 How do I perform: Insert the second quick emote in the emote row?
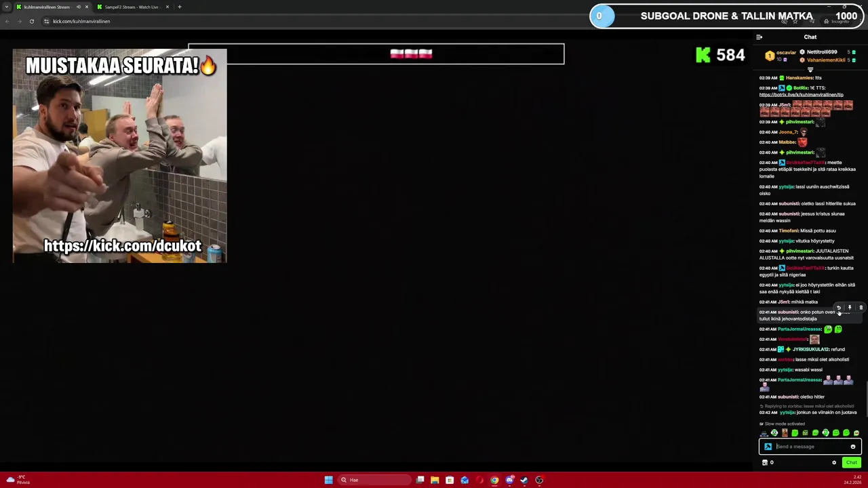coord(774,433)
